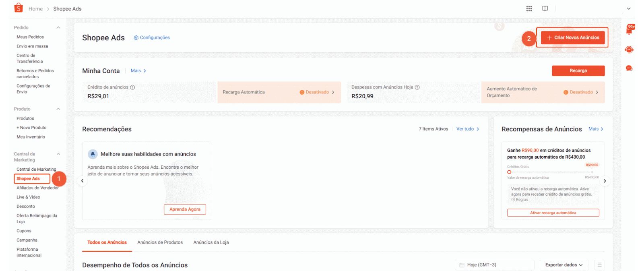Click the rewards progress slider marker
Viewport: 644px width, 271px height.
[509, 172]
